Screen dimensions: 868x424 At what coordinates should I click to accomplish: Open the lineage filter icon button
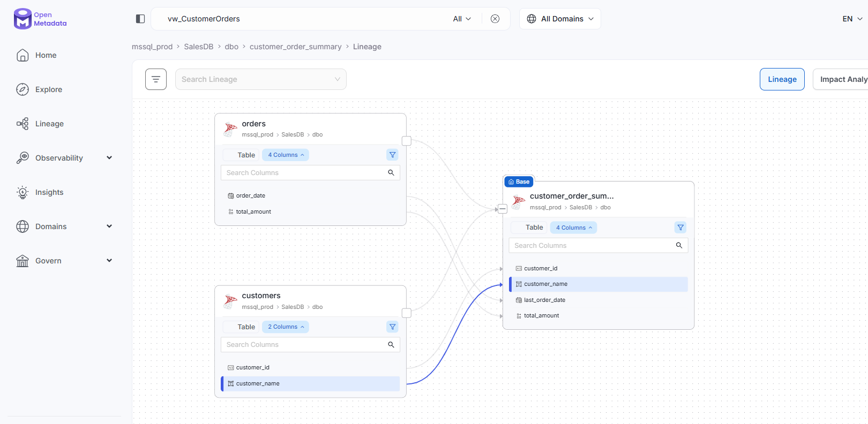(x=156, y=79)
